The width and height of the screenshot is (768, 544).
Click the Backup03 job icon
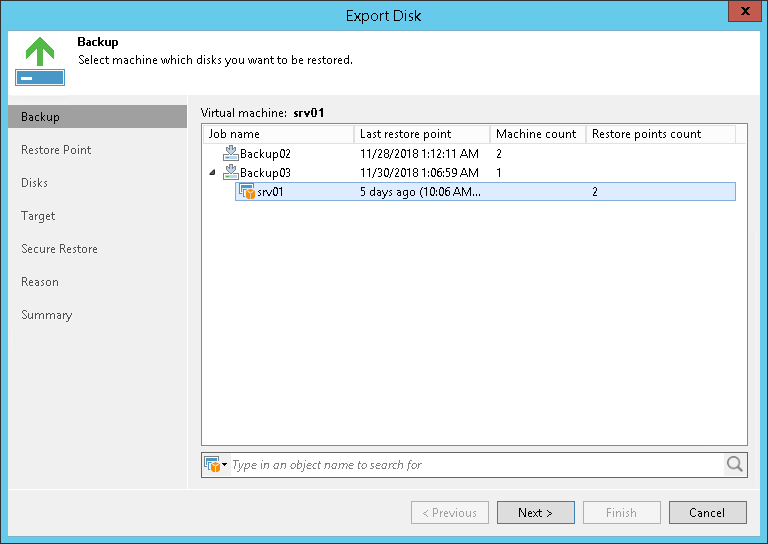point(230,173)
